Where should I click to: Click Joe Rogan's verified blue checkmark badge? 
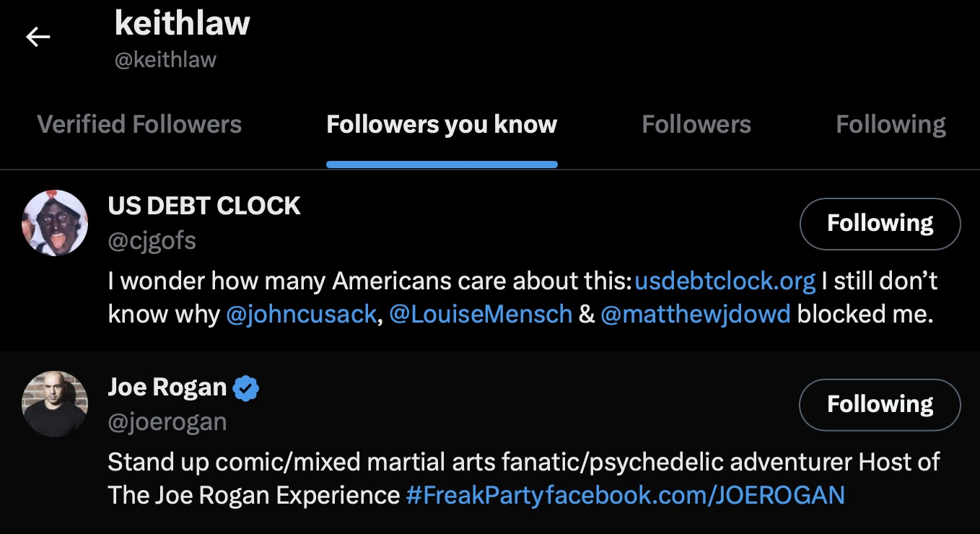pyautogui.click(x=247, y=388)
